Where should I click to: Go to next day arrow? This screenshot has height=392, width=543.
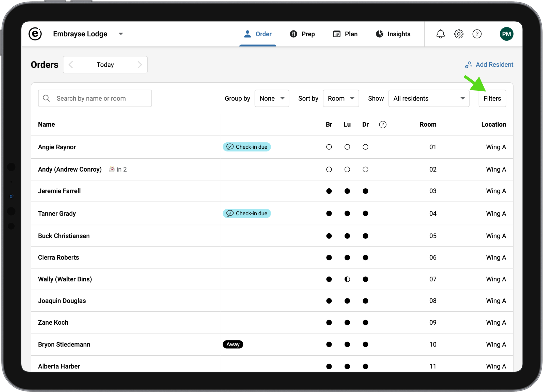pos(139,65)
